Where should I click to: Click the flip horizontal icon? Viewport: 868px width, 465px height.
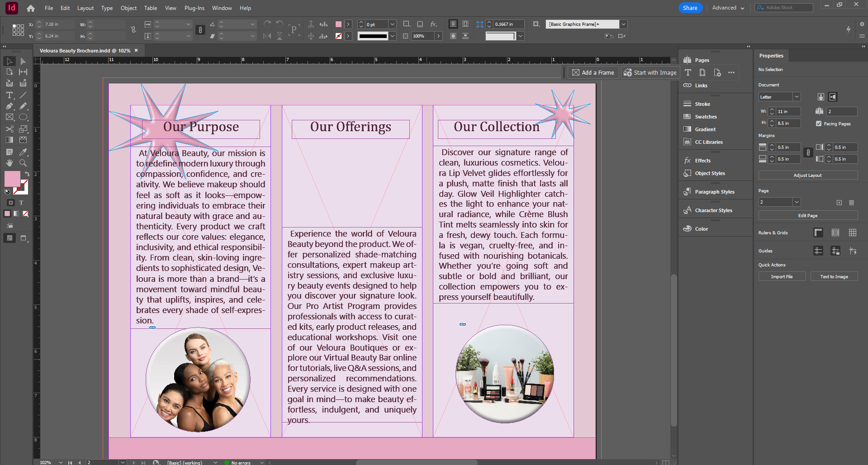(x=267, y=36)
